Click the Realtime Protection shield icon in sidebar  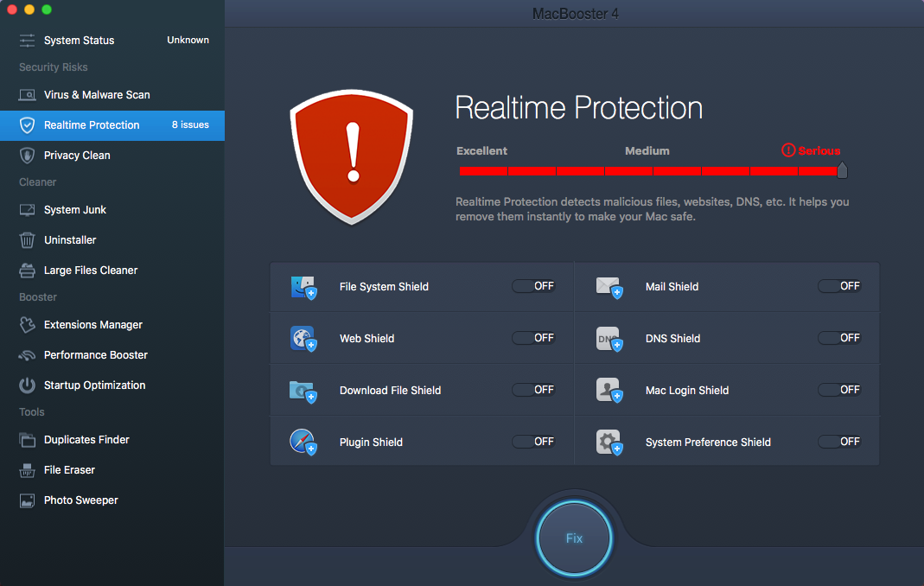tap(27, 125)
